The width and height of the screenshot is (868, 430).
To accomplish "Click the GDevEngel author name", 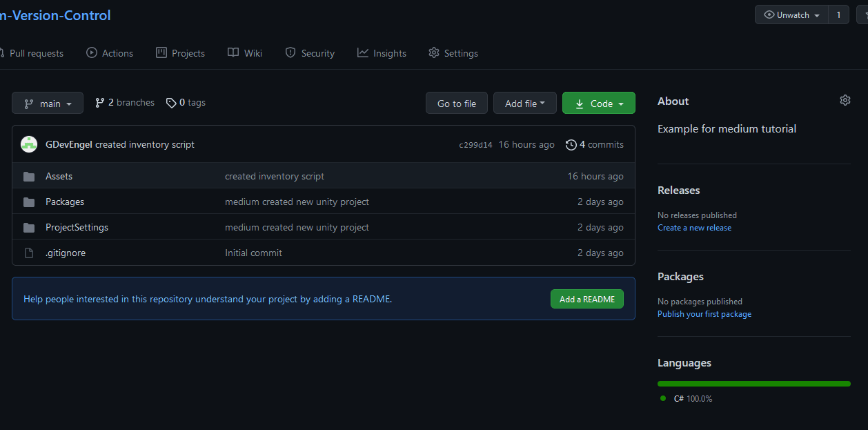I will click(x=69, y=144).
